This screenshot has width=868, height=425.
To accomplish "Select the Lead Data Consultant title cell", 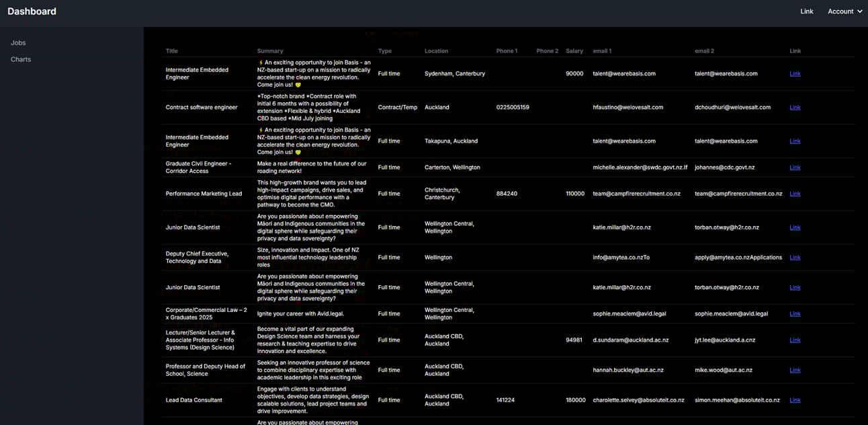I will click(x=193, y=400).
